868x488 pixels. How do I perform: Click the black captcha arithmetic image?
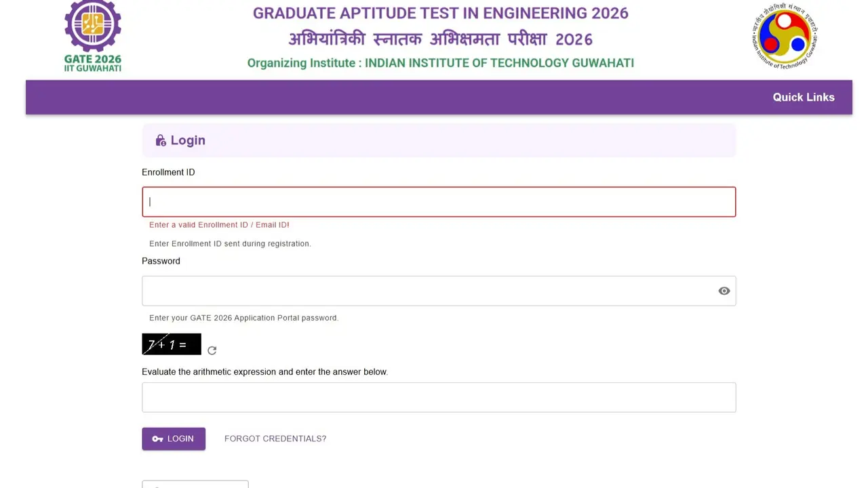click(171, 344)
